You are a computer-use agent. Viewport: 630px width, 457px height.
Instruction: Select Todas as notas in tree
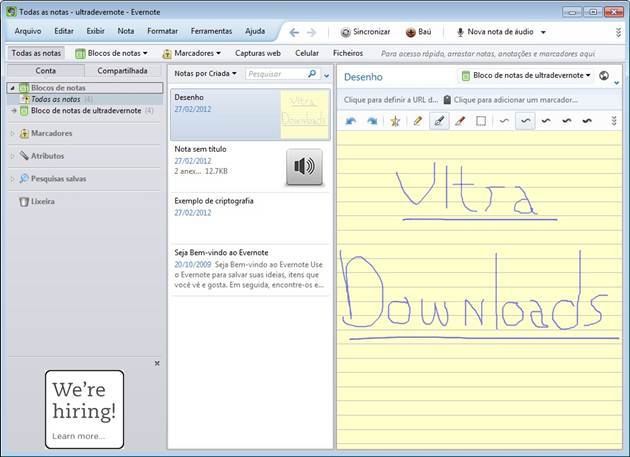point(56,99)
